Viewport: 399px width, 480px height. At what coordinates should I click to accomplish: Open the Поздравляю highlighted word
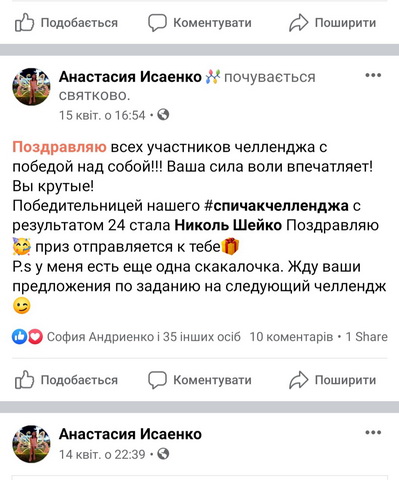59,147
